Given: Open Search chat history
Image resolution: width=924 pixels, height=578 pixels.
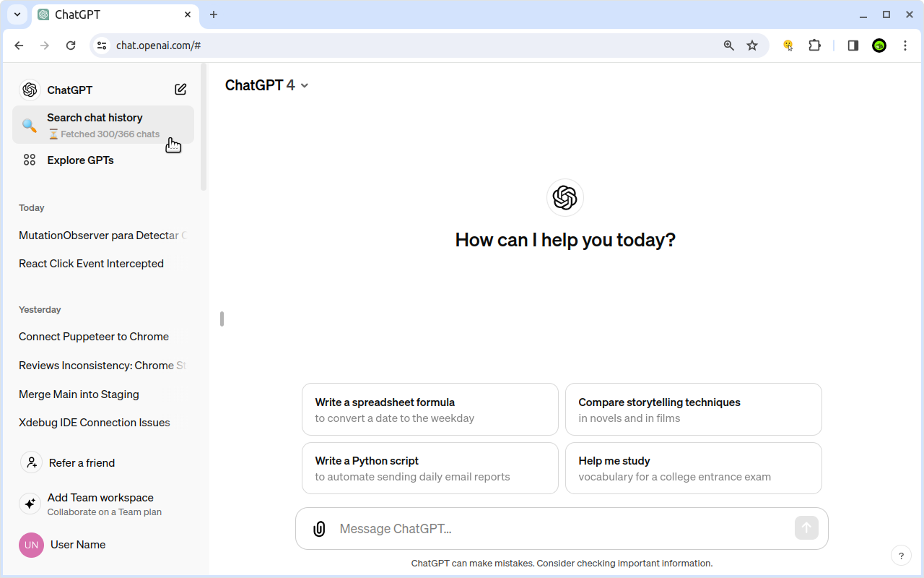Looking at the screenshot, I should coord(103,125).
